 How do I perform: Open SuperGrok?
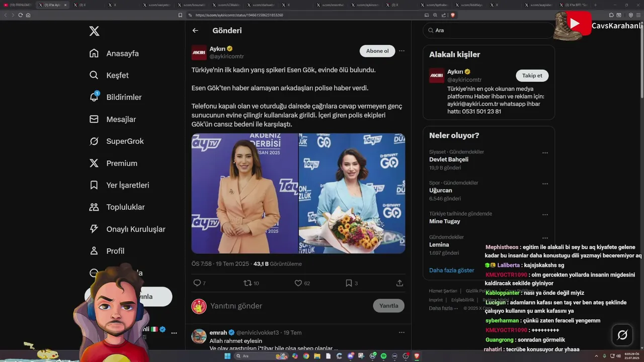(x=116, y=141)
